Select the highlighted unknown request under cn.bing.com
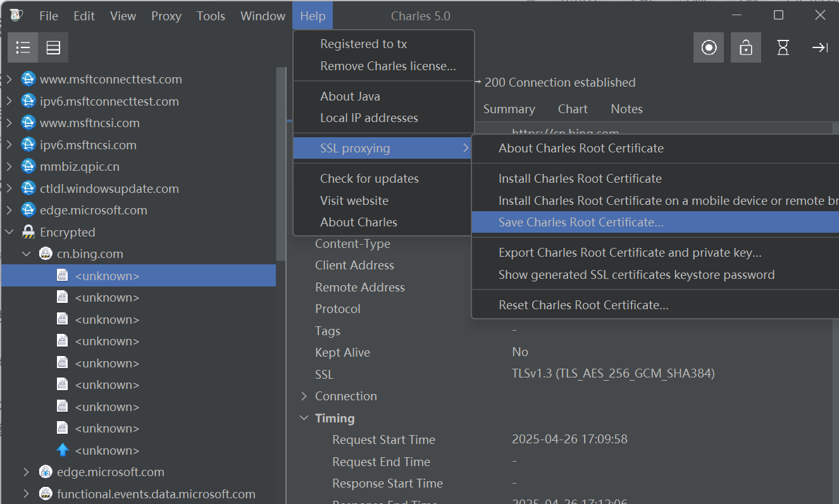Screen dimensions: 839x504 [x=139, y=276]
